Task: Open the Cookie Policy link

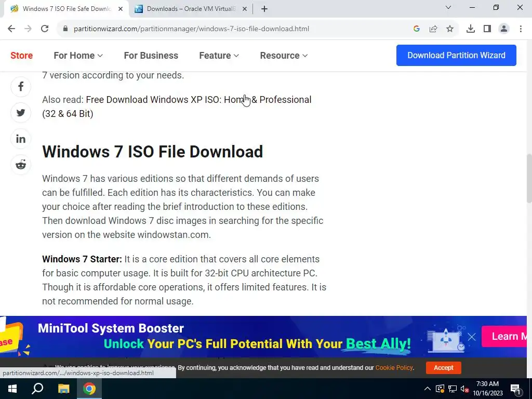Action: (x=394, y=367)
